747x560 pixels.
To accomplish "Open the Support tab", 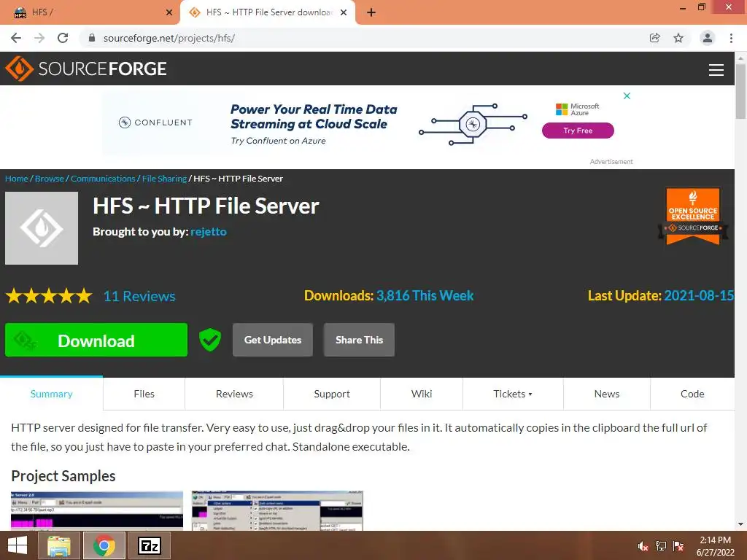I will pyautogui.click(x=332, y=394).
